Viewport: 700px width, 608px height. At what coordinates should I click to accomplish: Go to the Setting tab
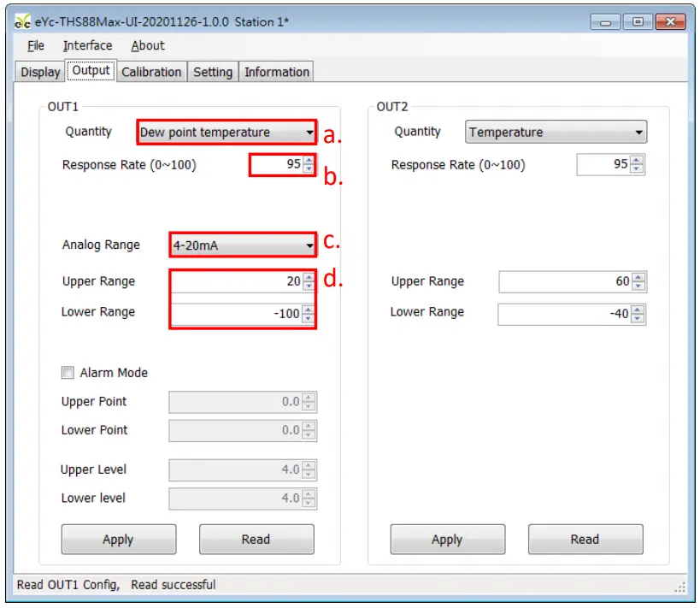[213, 72]
